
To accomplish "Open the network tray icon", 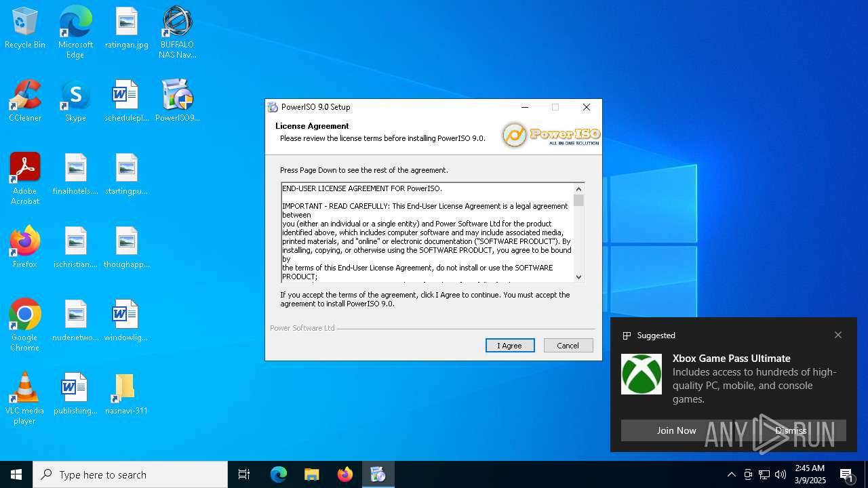I will point(764,474).
